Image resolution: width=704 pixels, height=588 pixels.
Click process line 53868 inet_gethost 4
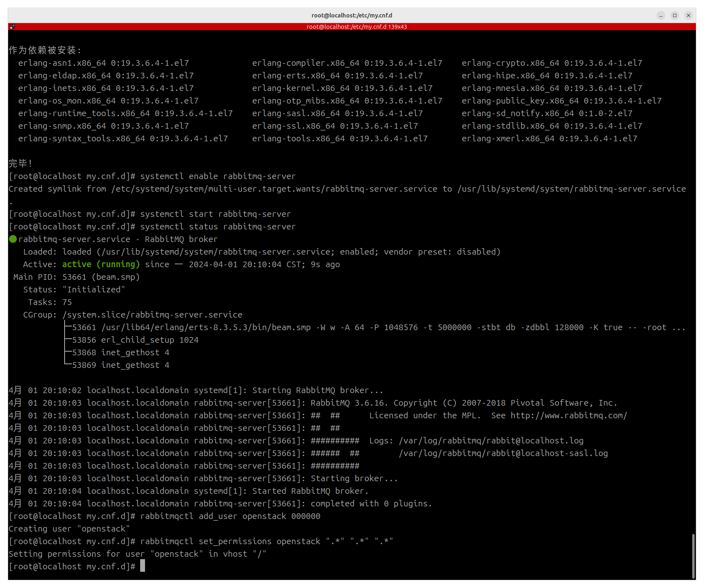click(x=121, y=353)
